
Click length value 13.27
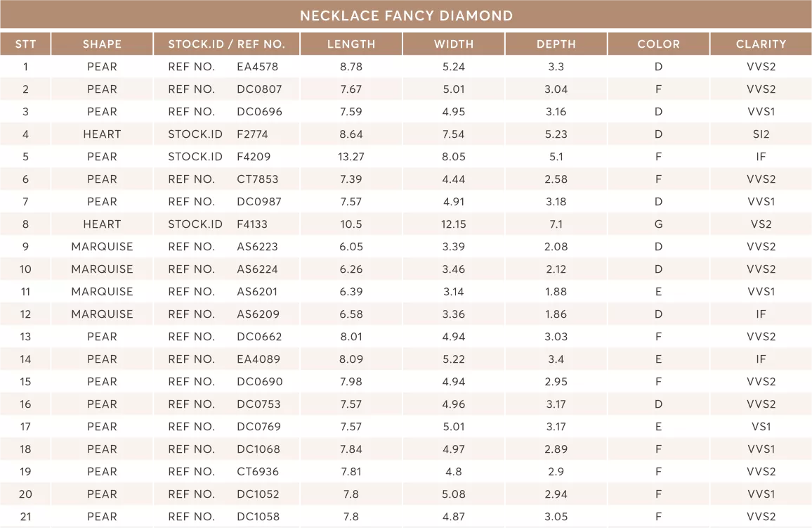tap(351, 157)
